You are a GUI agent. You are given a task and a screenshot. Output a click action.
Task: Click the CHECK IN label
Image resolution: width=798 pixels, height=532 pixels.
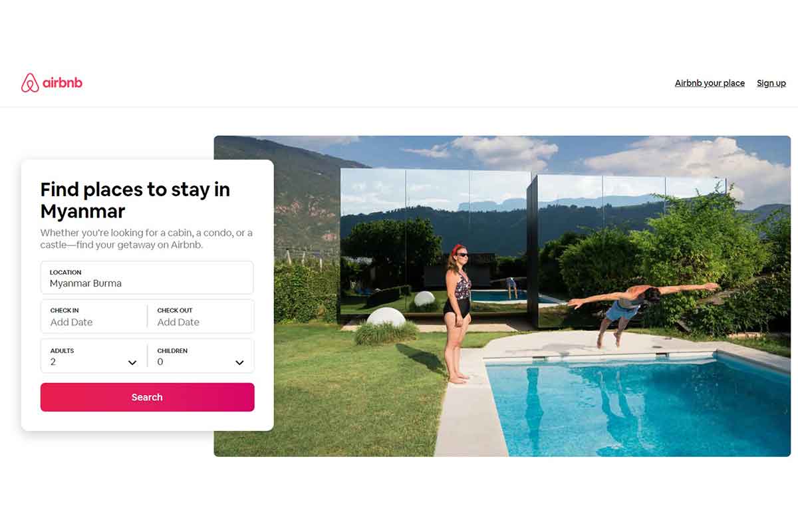click(x=65, y=311)
